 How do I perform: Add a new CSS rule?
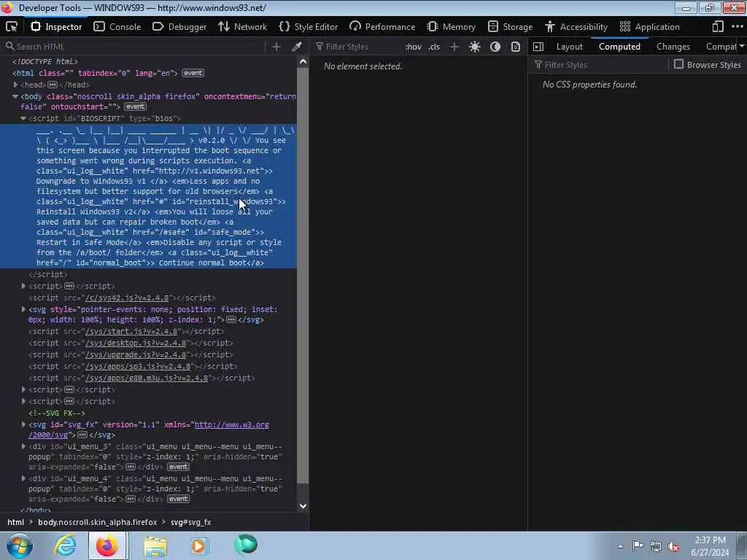454,47
